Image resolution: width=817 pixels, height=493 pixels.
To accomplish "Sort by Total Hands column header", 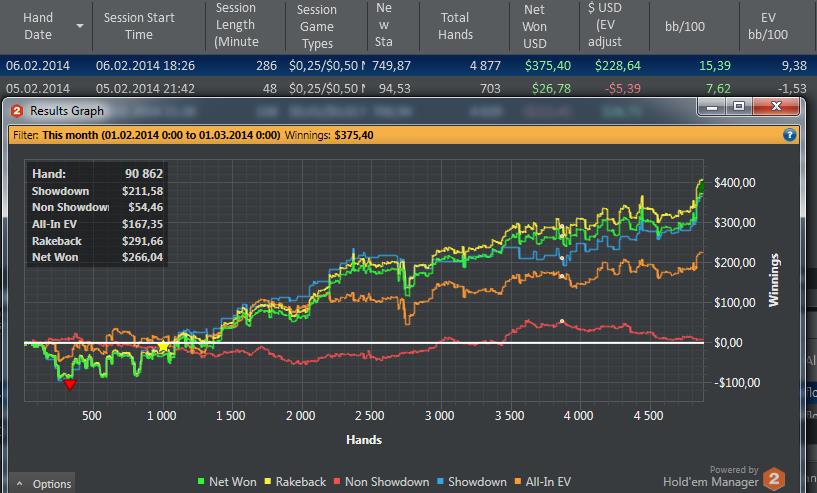I will click(x=455, y=26).
